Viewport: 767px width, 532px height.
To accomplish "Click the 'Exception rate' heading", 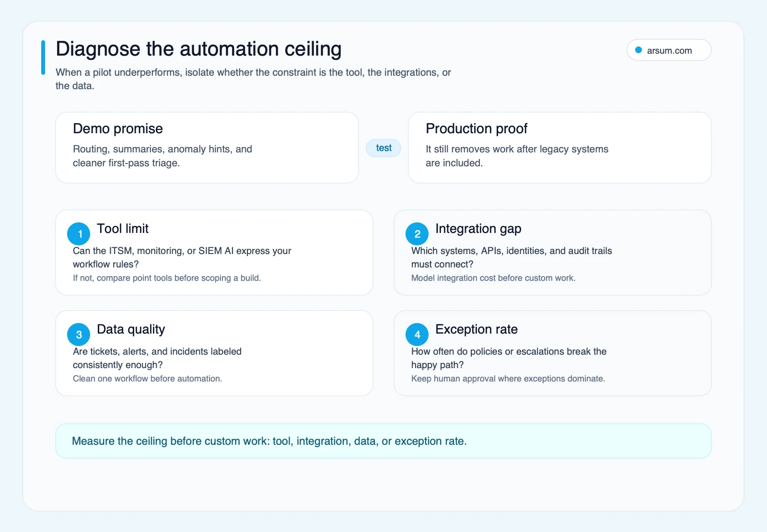I will pos(476,329).
